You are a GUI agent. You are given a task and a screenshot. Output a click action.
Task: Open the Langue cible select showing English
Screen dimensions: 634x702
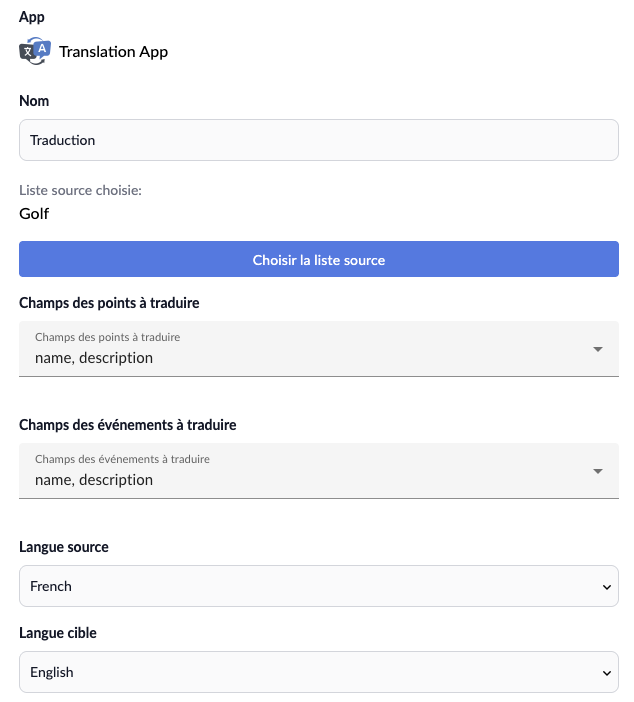tap(319, 672)
